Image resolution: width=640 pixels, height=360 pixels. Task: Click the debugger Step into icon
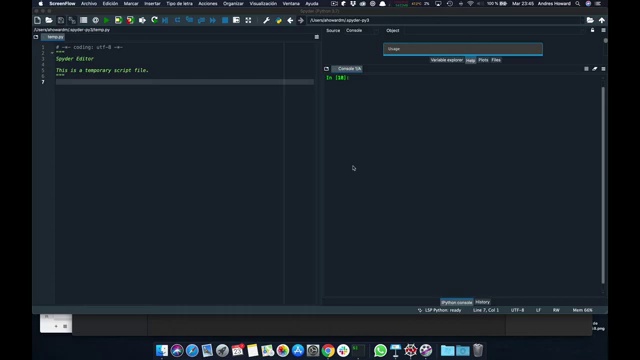[x=189, y=20]
